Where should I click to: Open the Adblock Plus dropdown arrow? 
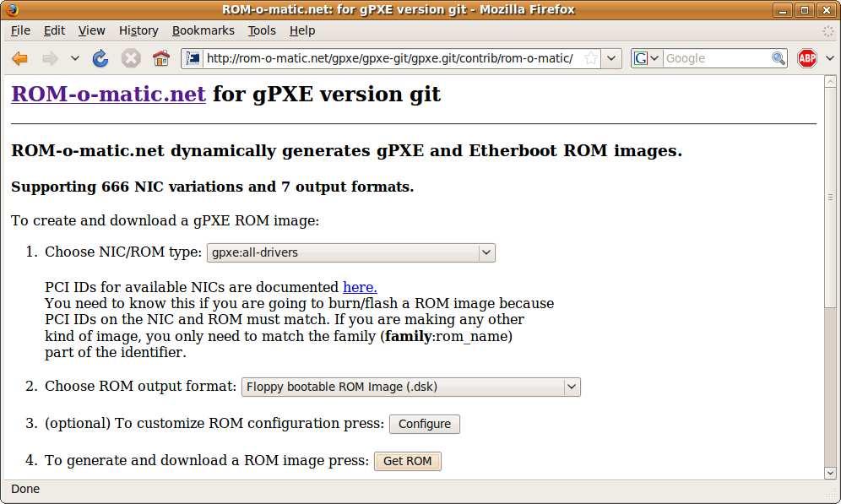tap(830, 58)
